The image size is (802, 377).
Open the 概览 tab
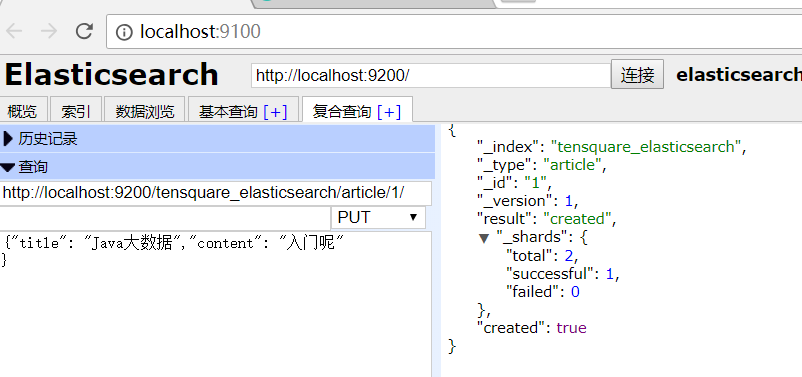(23, 111)
